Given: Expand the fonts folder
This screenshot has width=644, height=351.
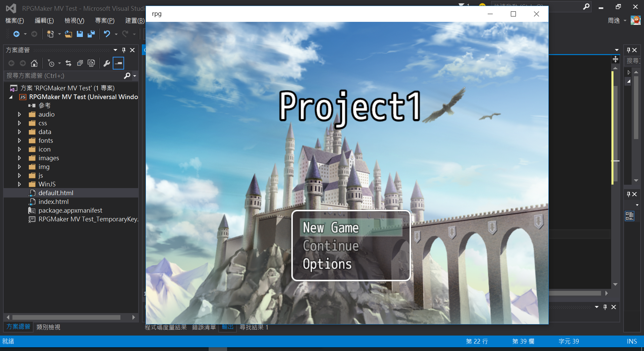Looking at the screenshot, I should (19, 141).
